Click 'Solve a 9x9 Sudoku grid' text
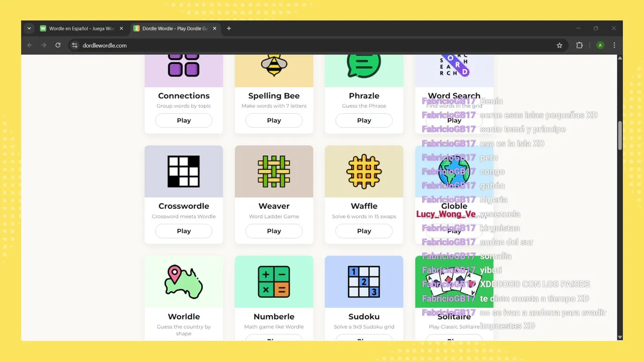This screenshot has width=644, height=362. tap(364, 327)
